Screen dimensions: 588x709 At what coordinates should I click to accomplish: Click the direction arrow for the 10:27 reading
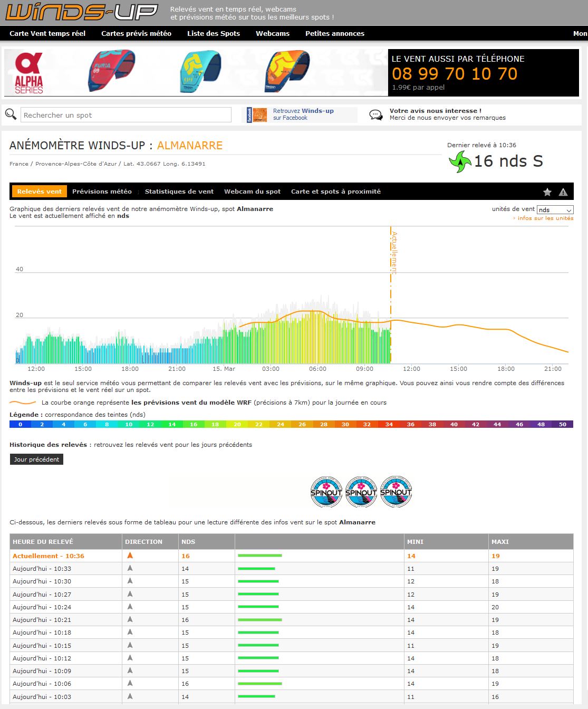(x=130, y=594)
